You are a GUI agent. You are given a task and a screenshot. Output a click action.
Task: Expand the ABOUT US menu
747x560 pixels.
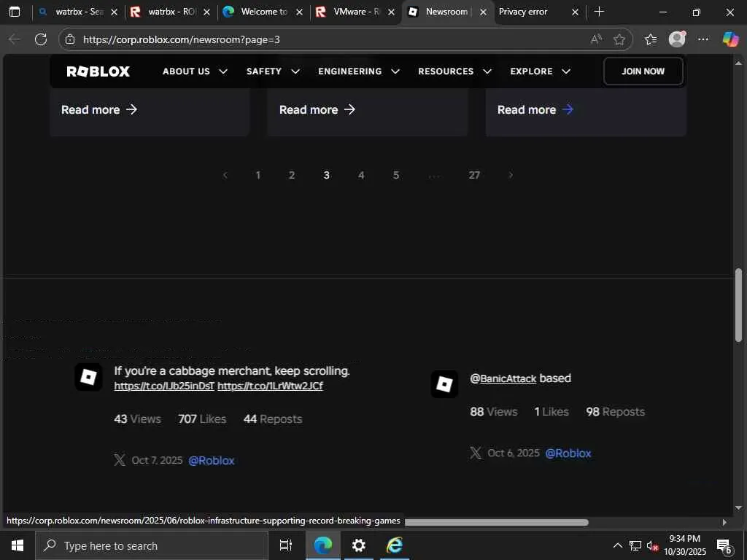[x=195, y=71]
